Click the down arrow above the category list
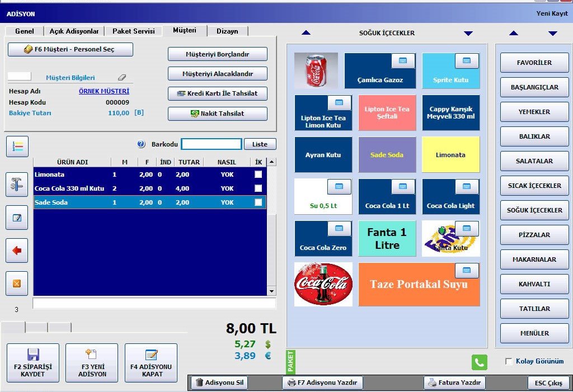573x392 pixels. [552, 34]
